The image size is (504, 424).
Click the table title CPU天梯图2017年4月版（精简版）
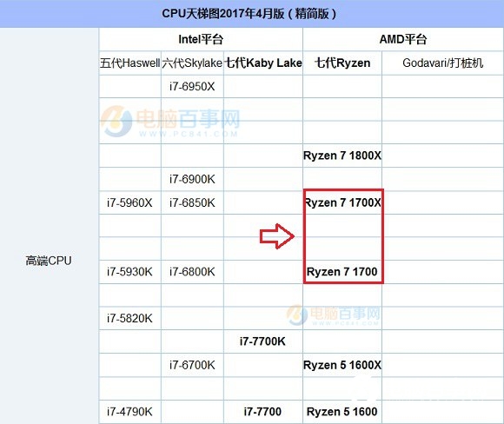click(x=249, y=14)
